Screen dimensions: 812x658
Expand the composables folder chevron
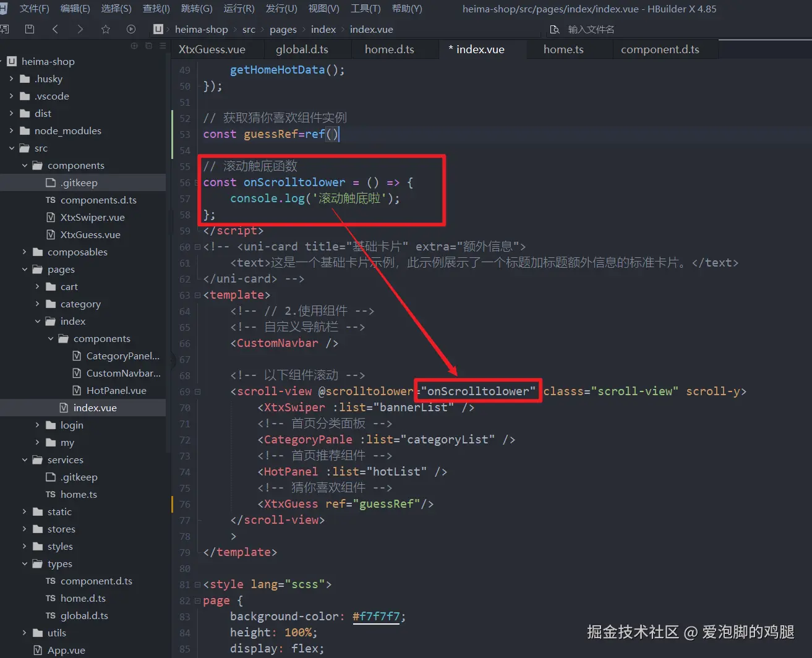point(24,252)
